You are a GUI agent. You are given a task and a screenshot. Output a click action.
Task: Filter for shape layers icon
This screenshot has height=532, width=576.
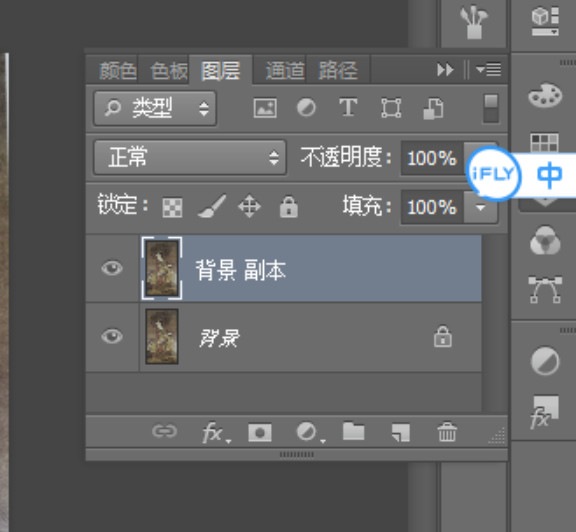[391, 108]
